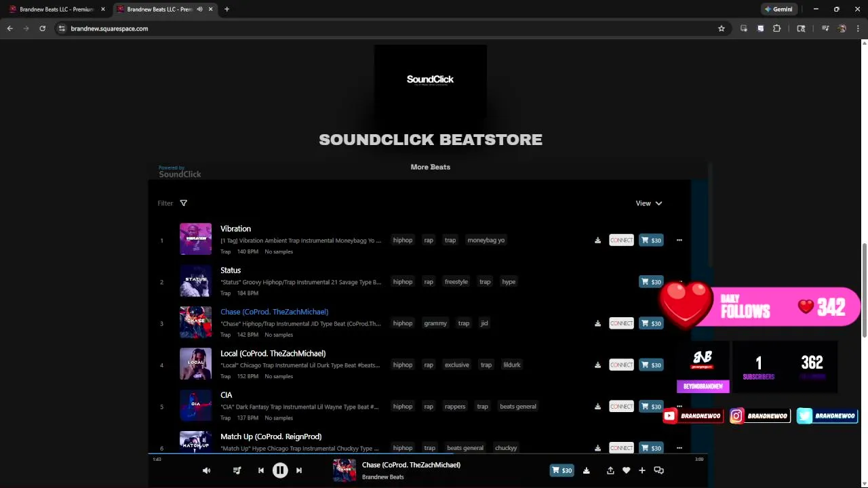Open the Vibration track title
Viewport: 868px width, 488px height.
point(235,229)
